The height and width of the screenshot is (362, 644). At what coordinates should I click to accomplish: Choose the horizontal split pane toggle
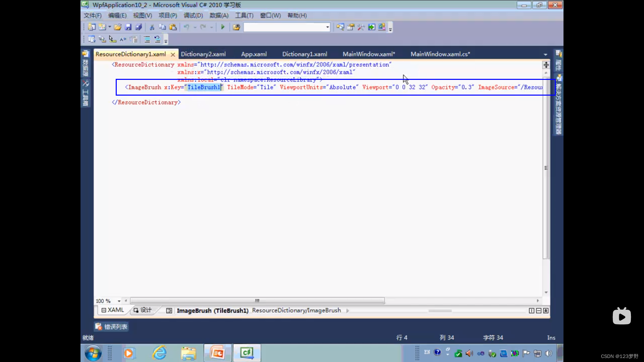(539, 311)
